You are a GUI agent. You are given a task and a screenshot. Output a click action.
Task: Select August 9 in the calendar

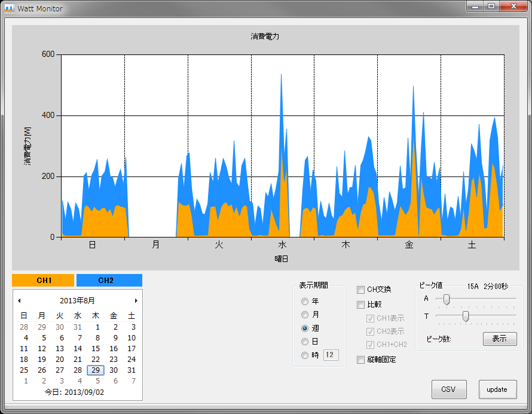115,338
